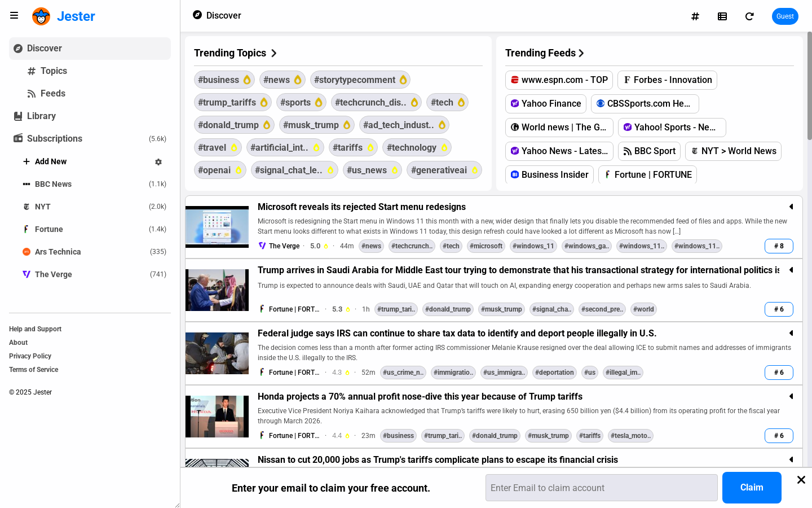The width and height of the screenshot is (812, 508).
Task: Click the email input field
Action: click(601, 488)
